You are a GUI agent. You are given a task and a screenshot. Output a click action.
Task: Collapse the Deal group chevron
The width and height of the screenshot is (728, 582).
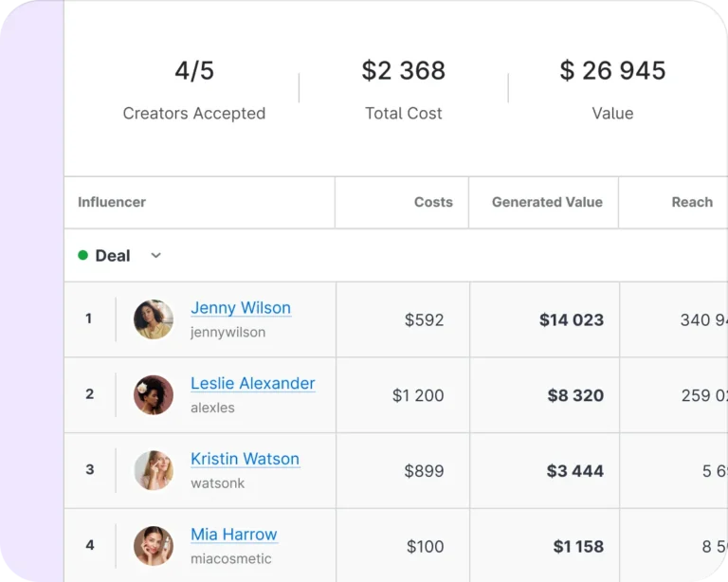click(156, 255)
